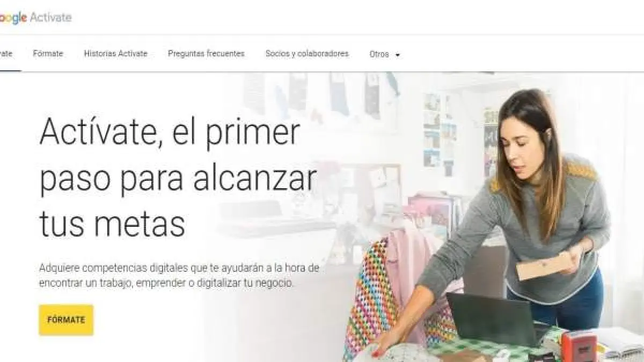
Task: Click the yellow FÓRMATE button
Action: coord(66,320)
